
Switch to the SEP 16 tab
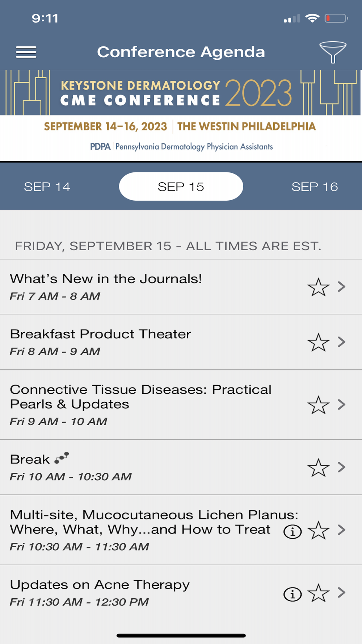[315, 187]
